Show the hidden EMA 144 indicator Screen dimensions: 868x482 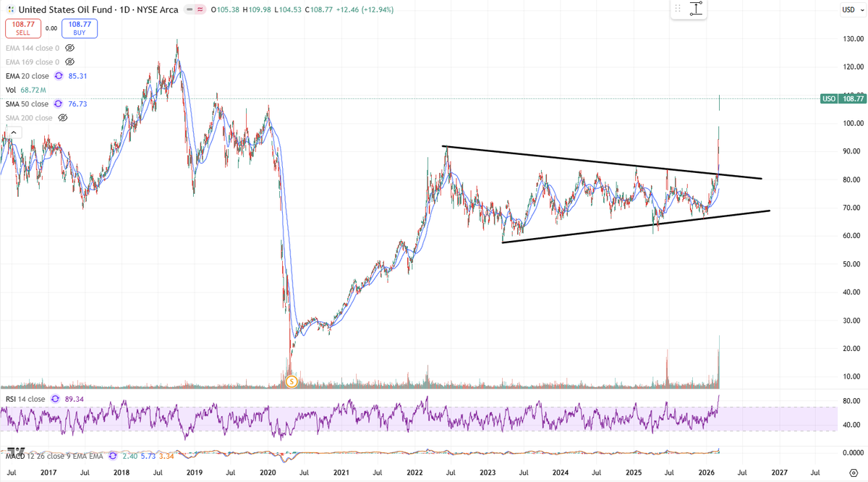pyautogui.click(x=70, y=48)
